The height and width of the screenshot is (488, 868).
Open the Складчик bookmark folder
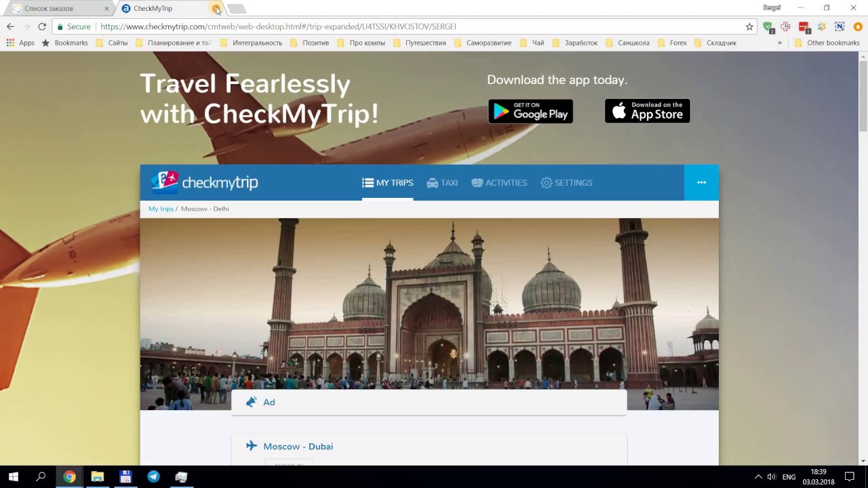(x=715, y=43)
